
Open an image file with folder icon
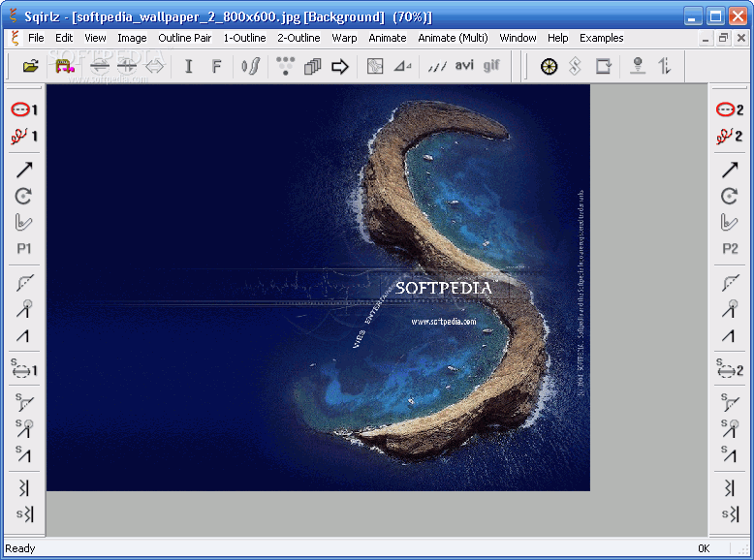point(31,66)
